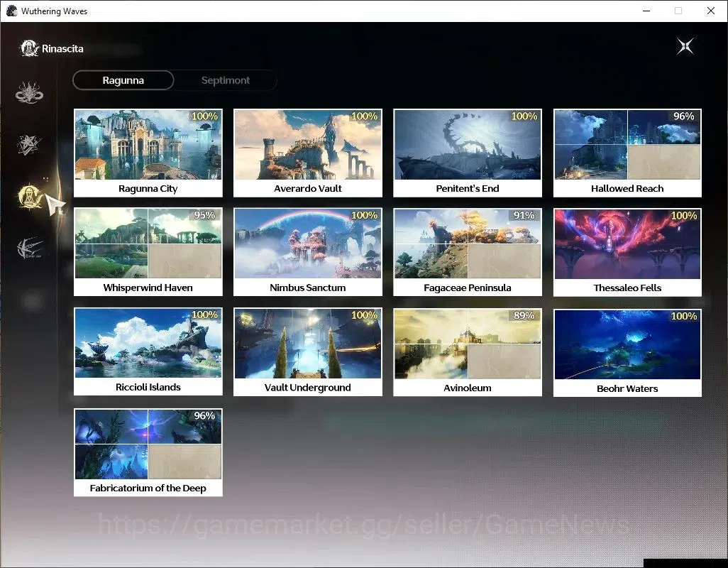Open the Averardo Vault area card
728x568 pixels.
(x=308, y=153)
